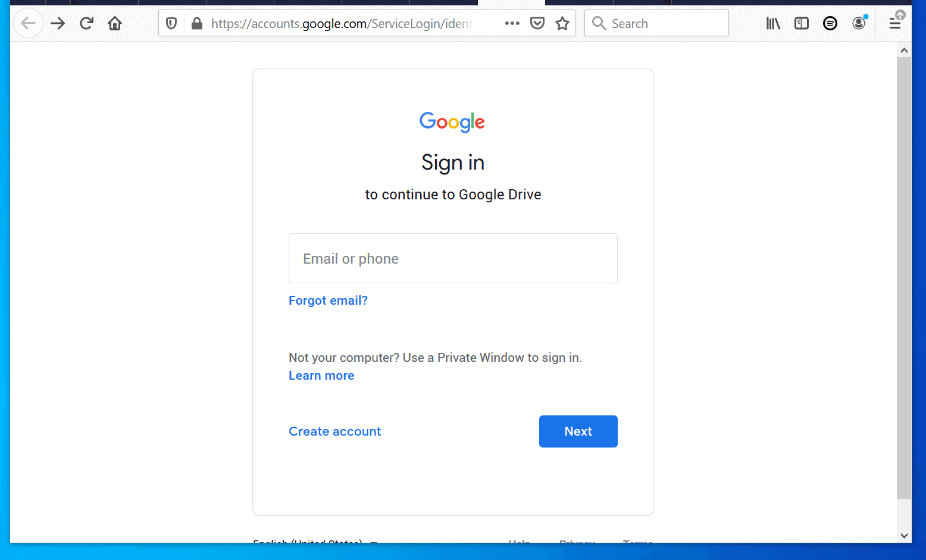Toggle the browser sidebar
This screenshot has height=560, width=926.
pyautogui.click(x=801, y=23)
